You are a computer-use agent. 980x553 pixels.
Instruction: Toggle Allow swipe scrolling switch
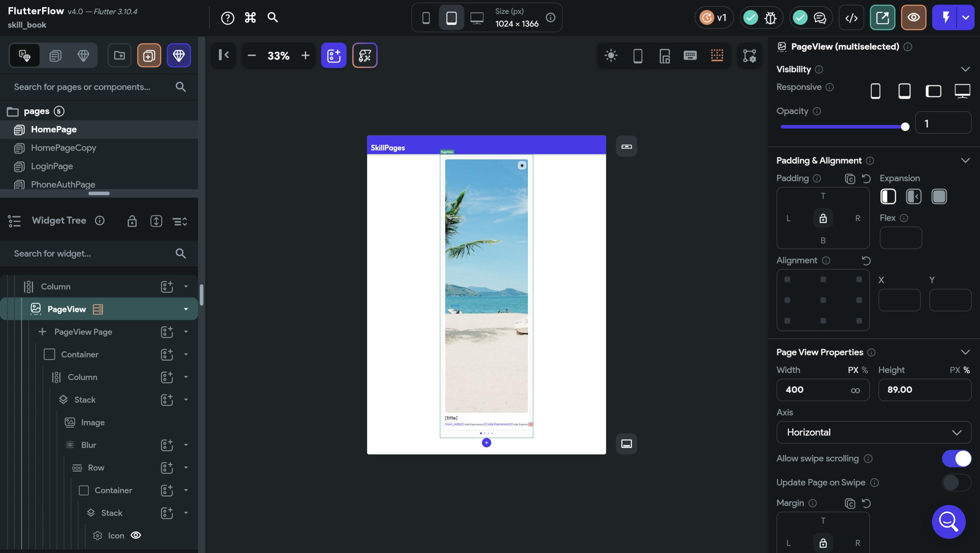[956, 458]
